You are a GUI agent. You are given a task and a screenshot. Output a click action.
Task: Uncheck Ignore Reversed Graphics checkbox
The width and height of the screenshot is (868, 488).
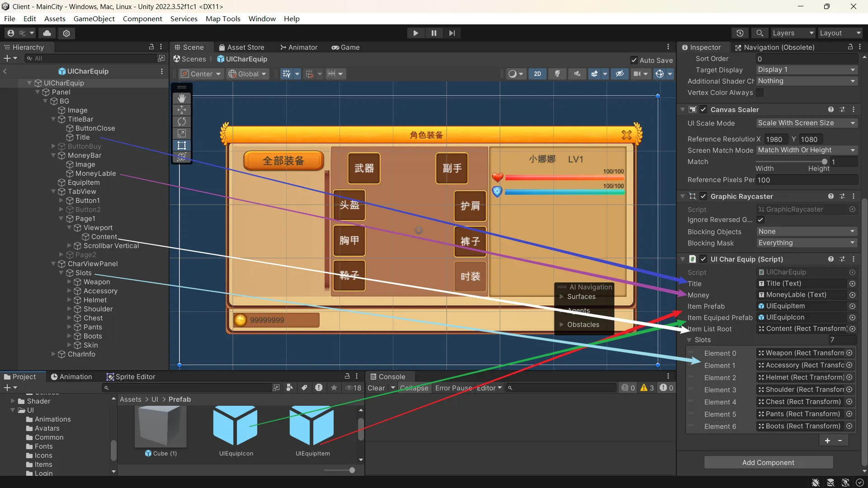[760, 220]
